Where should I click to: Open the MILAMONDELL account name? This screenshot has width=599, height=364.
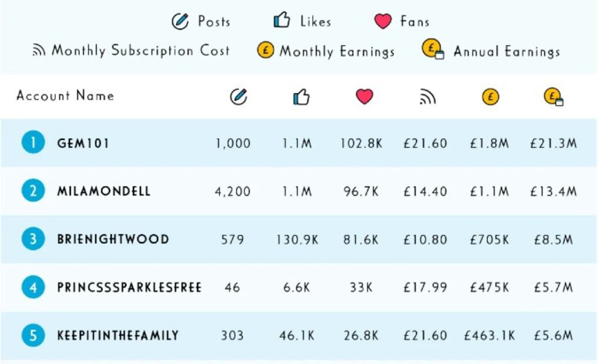click(104, 191)
